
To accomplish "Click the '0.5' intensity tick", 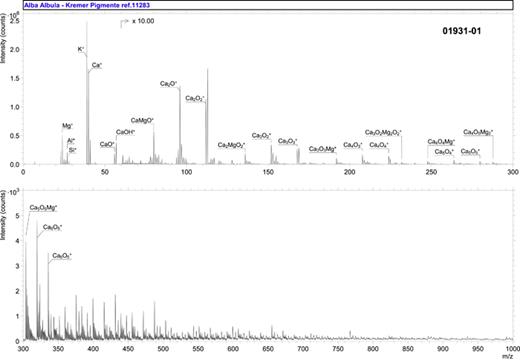I will click(15, 136).
